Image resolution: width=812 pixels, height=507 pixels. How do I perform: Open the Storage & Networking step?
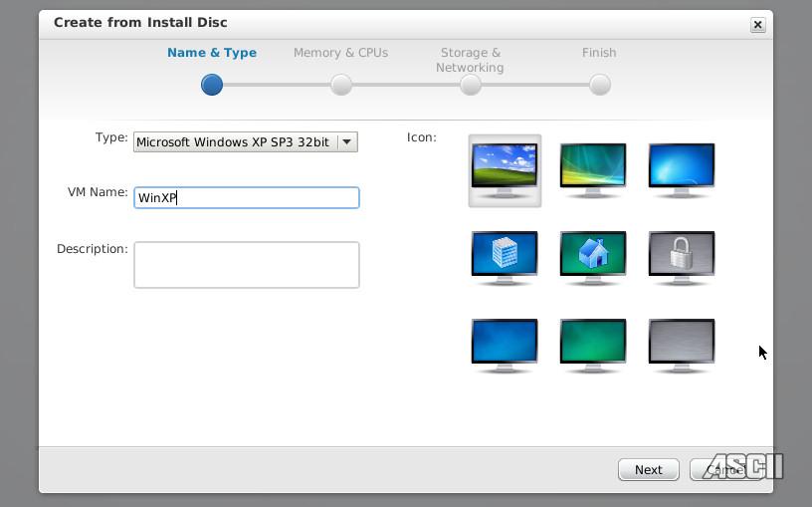(471, 85)
